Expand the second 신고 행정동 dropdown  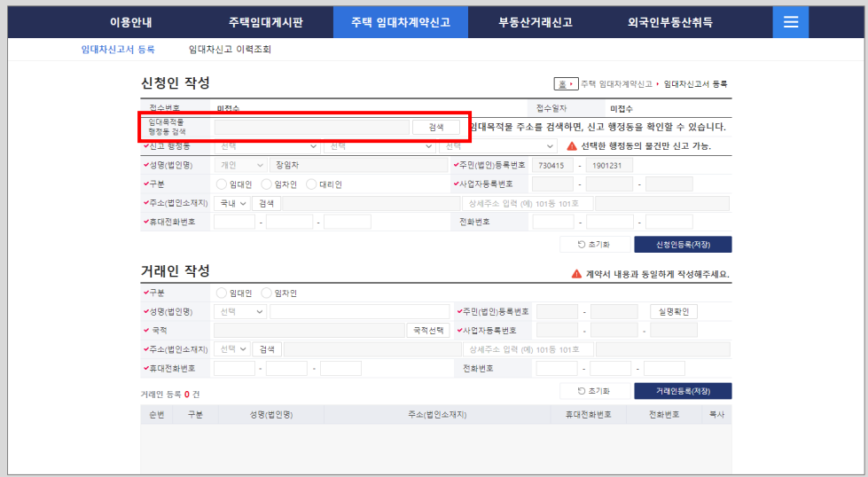[379, 146]
